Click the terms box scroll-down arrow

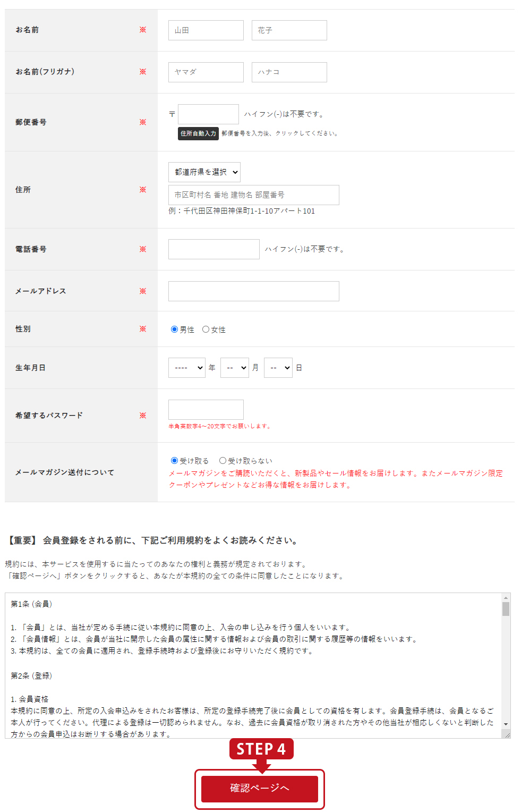506,724
